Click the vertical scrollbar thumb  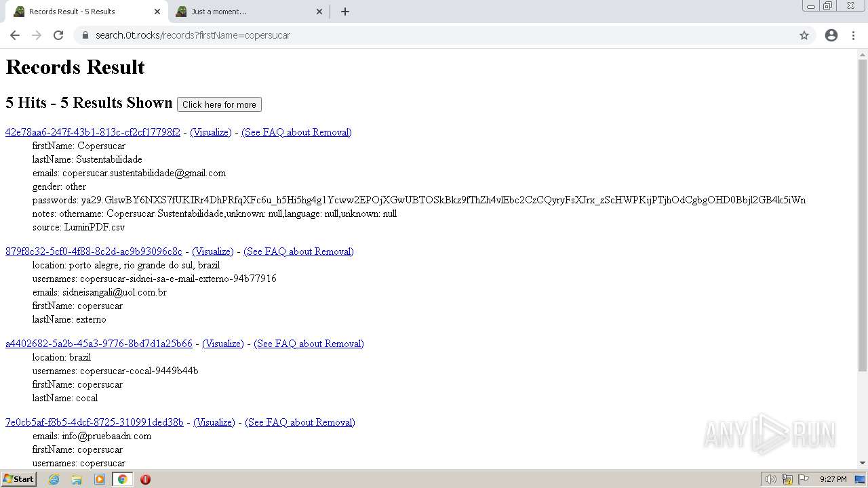[863, 216]
